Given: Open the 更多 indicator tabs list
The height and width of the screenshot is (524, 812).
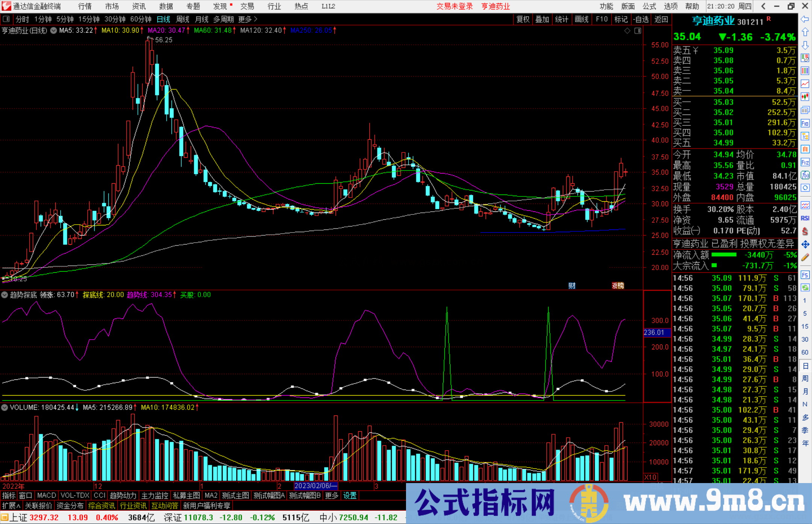Looking at the screenshot, I should click(x=332, y=495).
